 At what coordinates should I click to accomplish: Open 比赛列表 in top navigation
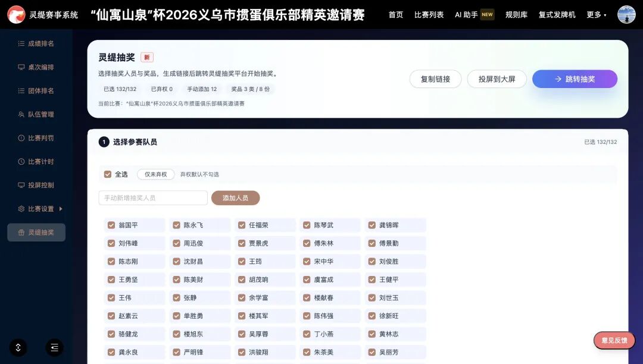click(429, 15)
